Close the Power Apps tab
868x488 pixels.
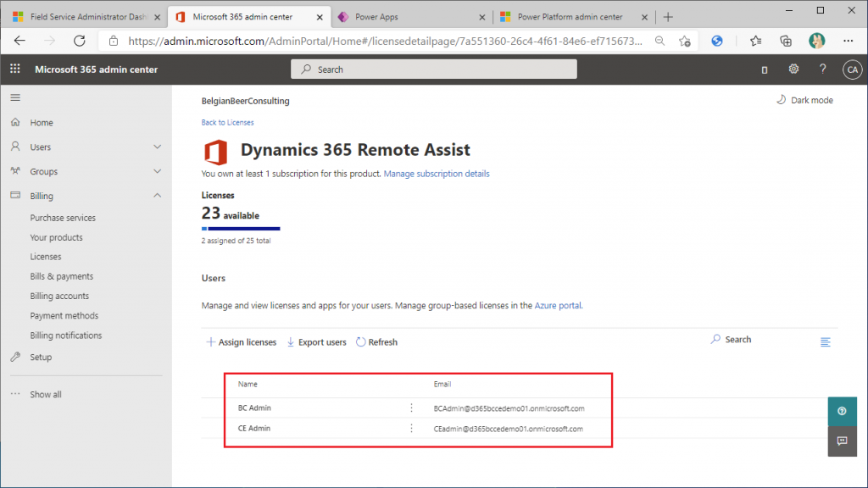pyautogui.click(x=482, y=17)
